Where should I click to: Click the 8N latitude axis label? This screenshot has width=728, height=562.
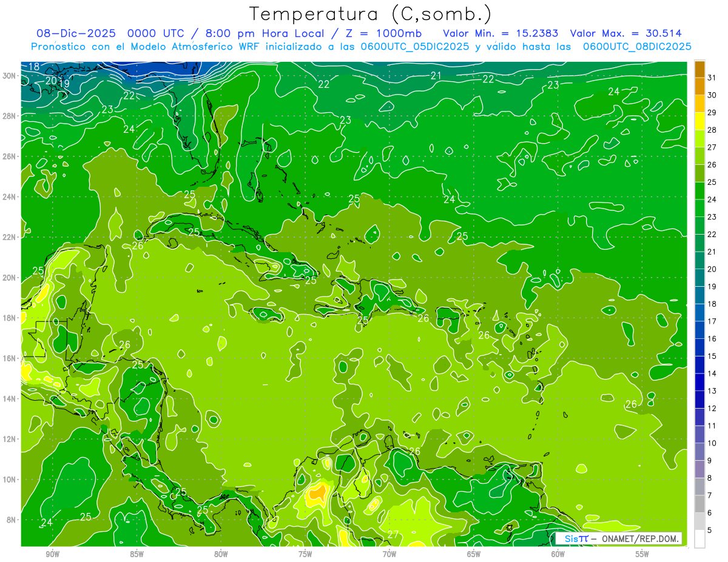pyautogui.click(x=12, y=520)
